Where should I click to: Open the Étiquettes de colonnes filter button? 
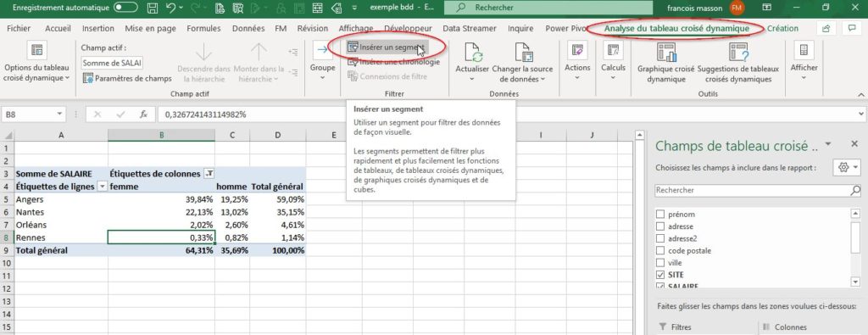coord(209,174)
